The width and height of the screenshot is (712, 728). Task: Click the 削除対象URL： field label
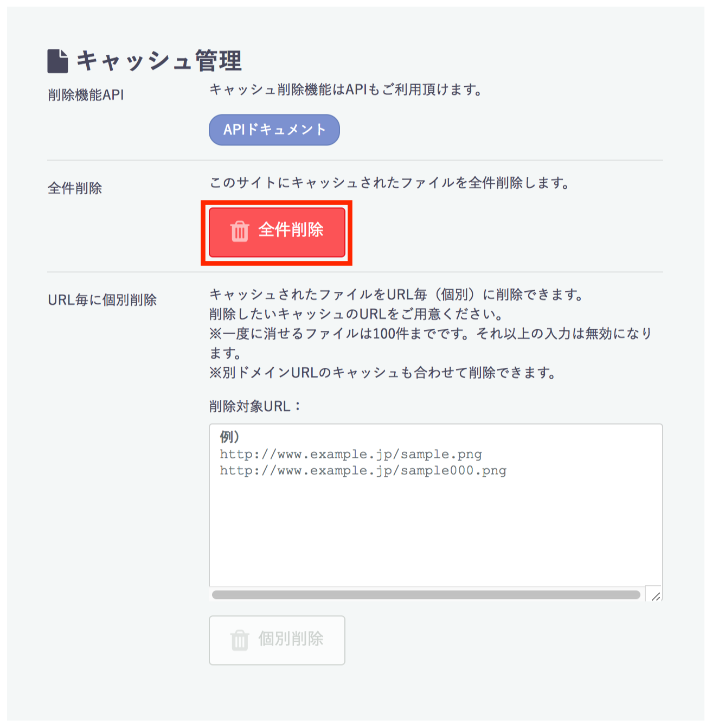coord(255,406)
